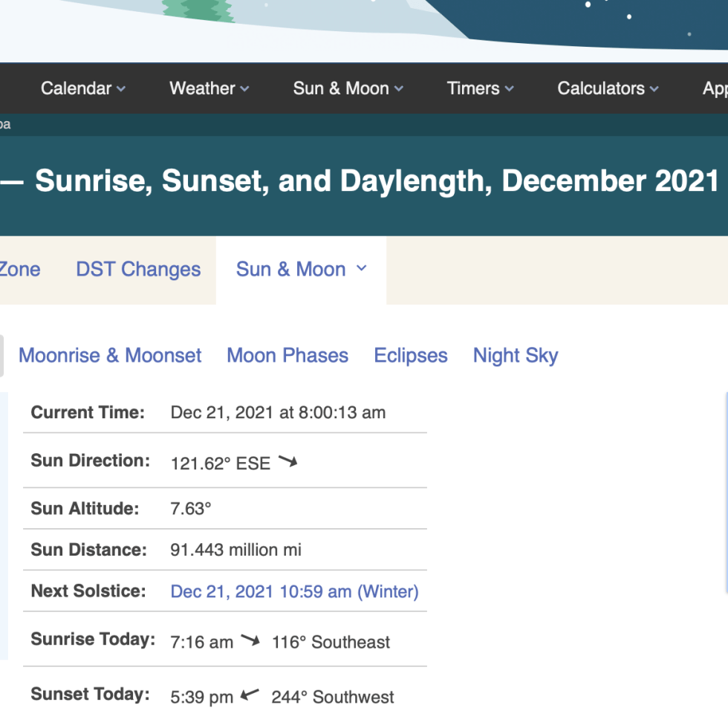Visit the Night Sky link
The width and height of the screenshot is (728, 728).
[516, 355]
